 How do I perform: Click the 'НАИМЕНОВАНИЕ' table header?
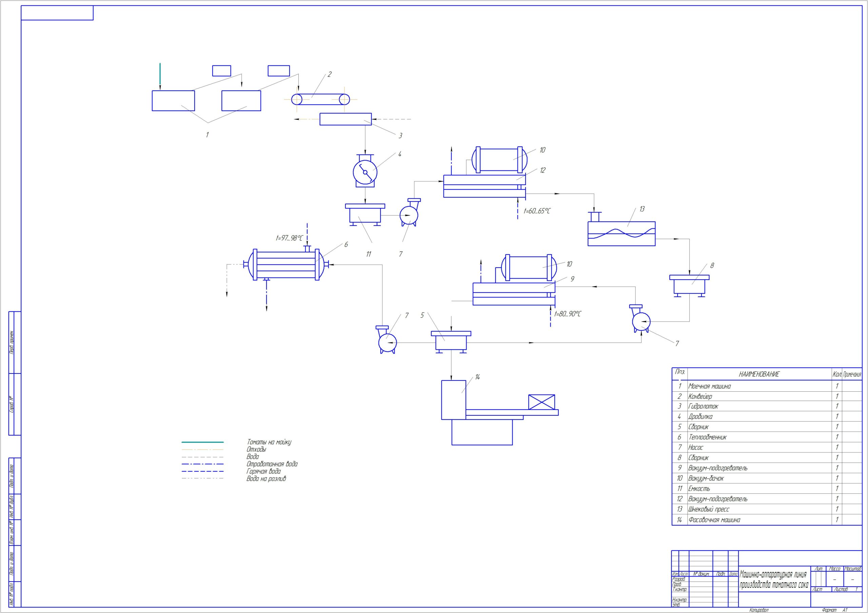(x=759, y=374)
